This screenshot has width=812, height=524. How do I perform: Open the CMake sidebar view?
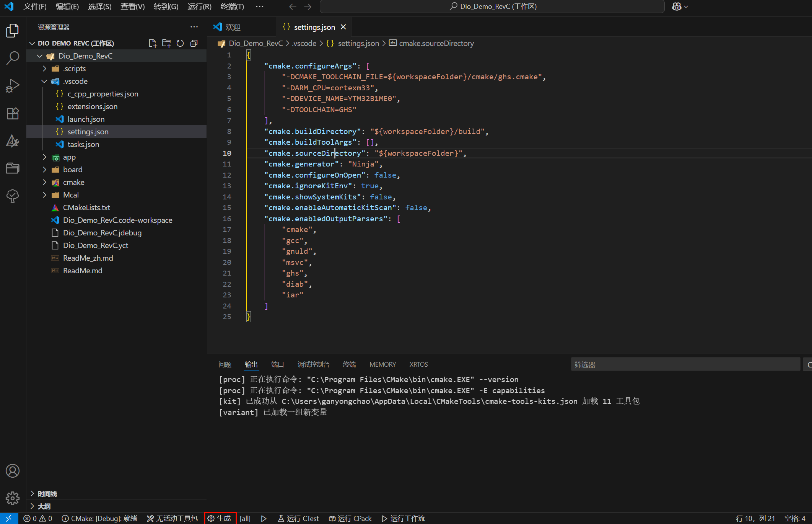13,141
